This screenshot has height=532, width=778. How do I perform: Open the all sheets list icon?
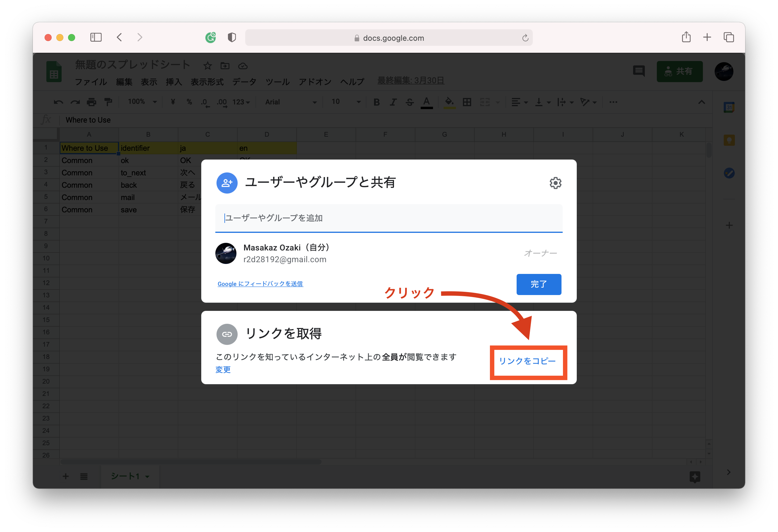click(84, 476)
